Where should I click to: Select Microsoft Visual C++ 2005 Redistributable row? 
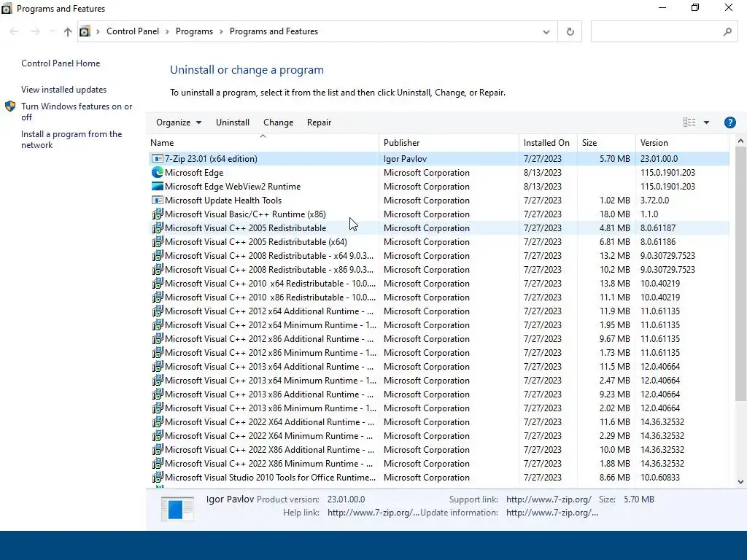pos(438,227)
